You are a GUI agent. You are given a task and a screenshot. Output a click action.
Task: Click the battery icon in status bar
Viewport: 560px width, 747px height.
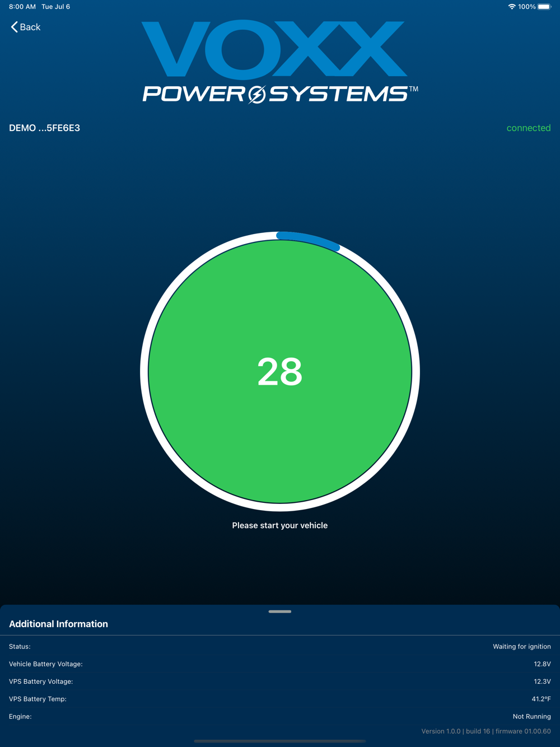click(544, 7)
